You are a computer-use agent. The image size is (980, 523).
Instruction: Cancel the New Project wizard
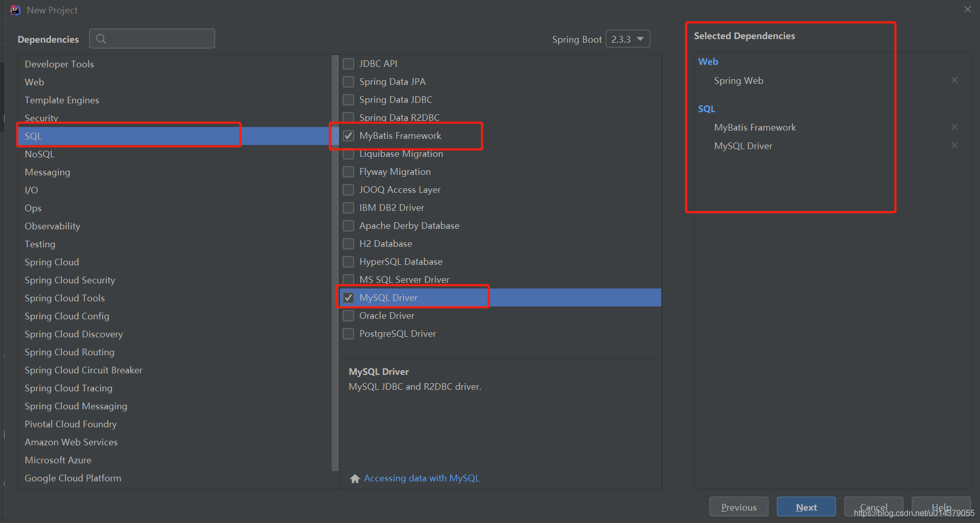(874, 507)
